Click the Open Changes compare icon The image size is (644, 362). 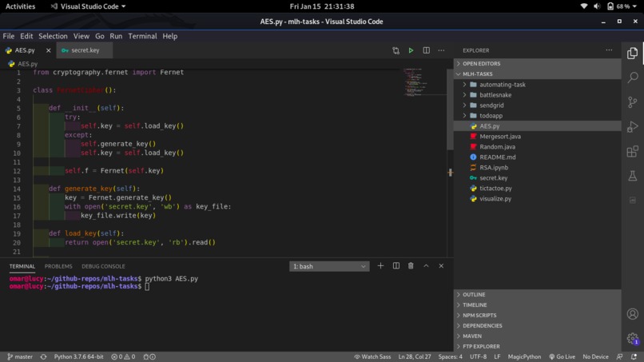pos(396,50)
